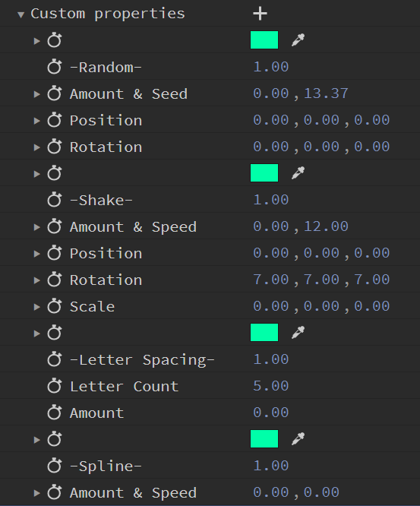Click stopwatch icon next to -Random-
The width and height of the screenshot is (420, 506).
tap(54, 67)
